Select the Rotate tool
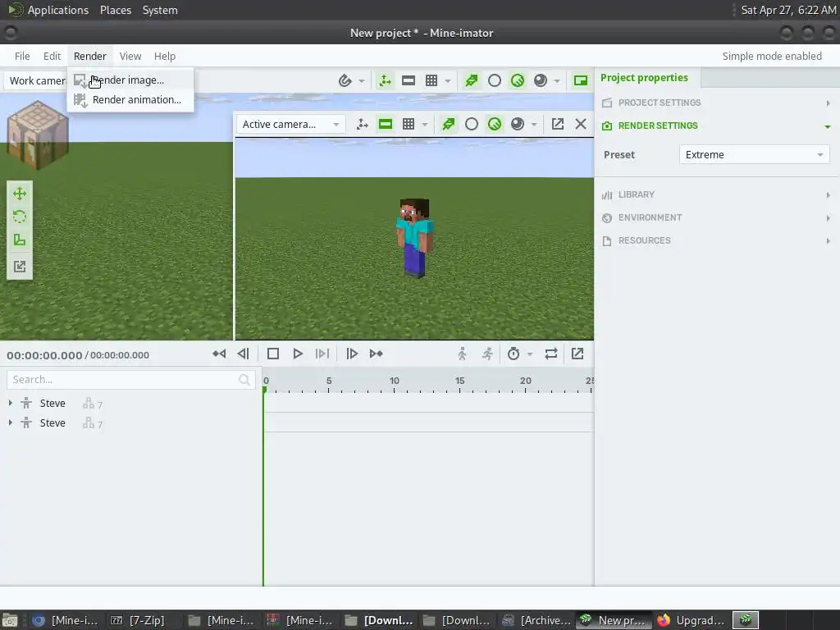Viewport: 840px width, 630px height. 20,217
